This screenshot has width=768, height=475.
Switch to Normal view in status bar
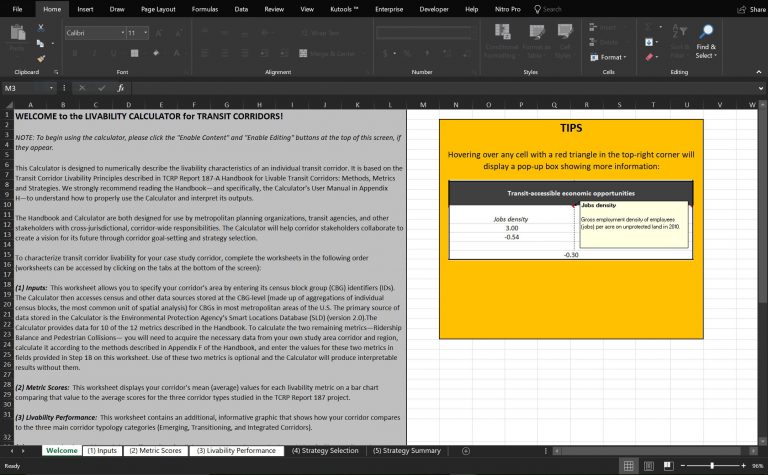(628, 466)
